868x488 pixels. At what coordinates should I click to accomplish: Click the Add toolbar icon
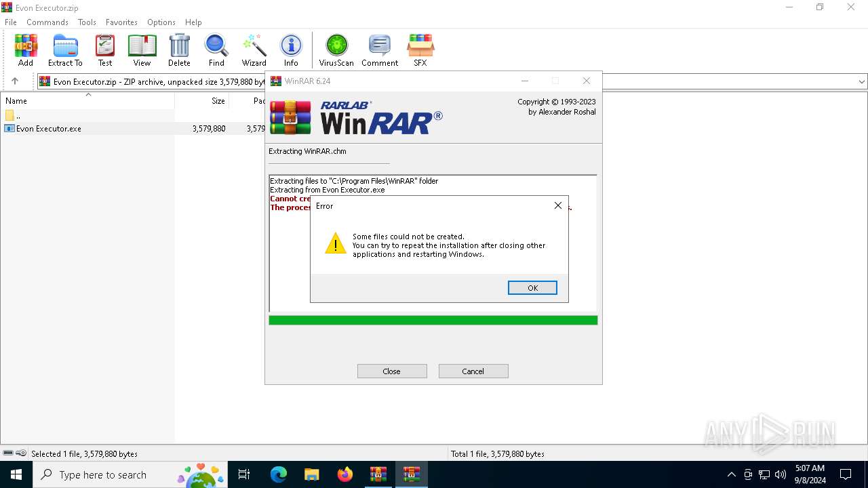(26, 51)
